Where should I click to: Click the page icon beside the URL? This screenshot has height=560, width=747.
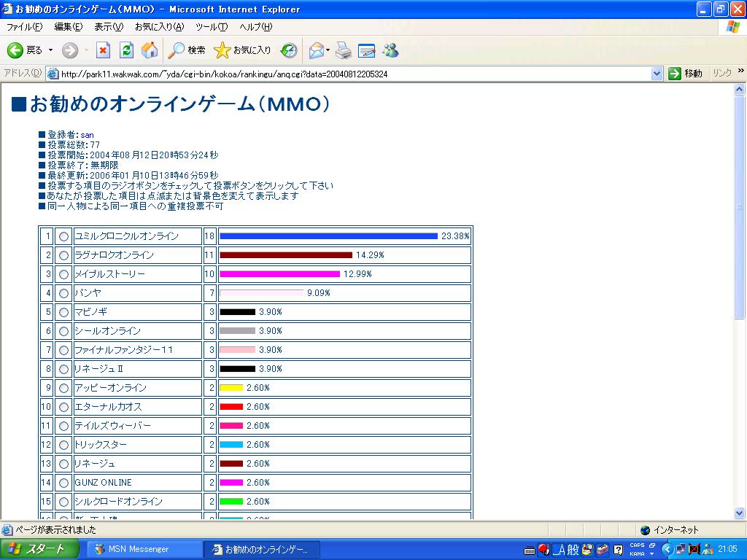click(x=53, y=74)
